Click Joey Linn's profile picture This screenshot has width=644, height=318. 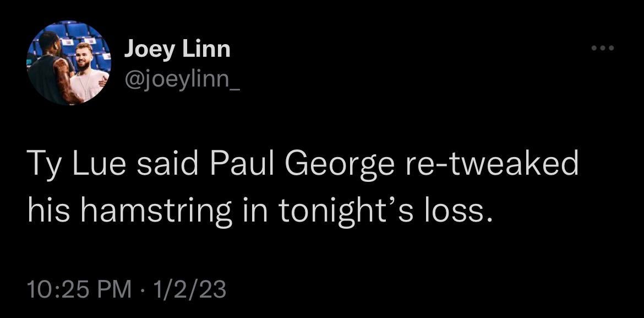(68, 62)
